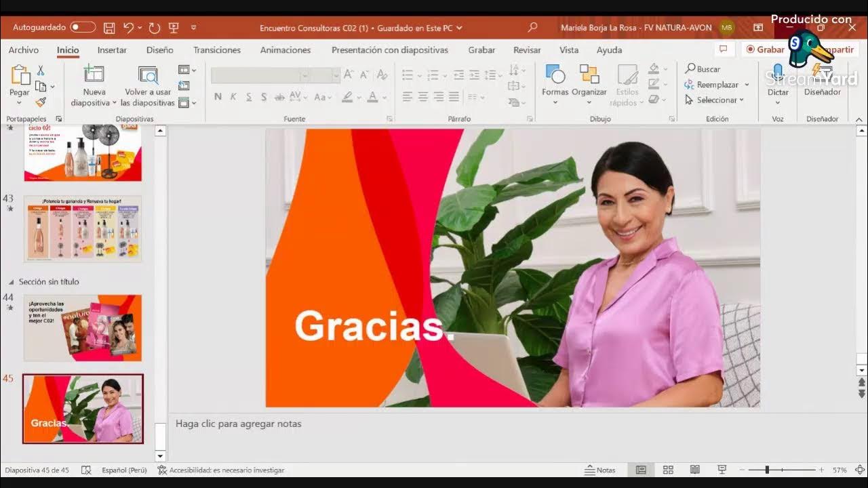This screenshot has height=488, width=868.
Task: Toggle align right in Párrafo
Action: [x=438, y=97]
